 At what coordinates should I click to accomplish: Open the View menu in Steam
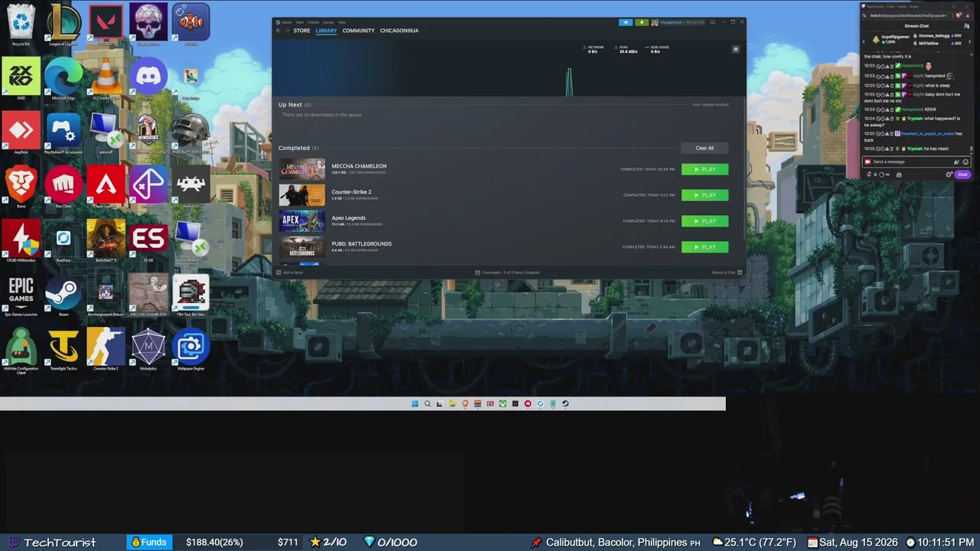(x=300, y=22)
